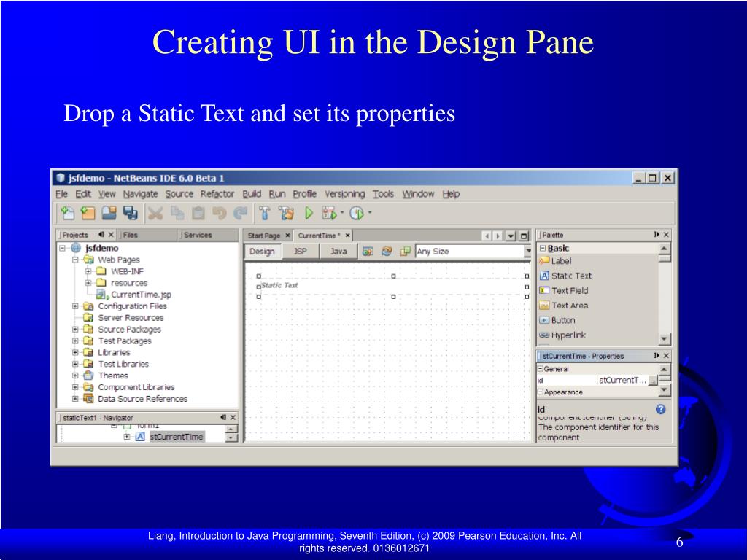747x560 pixels.
Task: Click the JSP view button
Action: pyautogui.click(x=300, y=251)
